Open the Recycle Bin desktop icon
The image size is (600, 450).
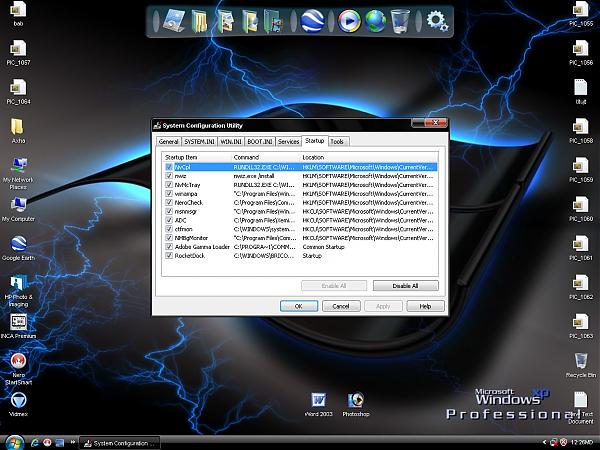point(581,365)
